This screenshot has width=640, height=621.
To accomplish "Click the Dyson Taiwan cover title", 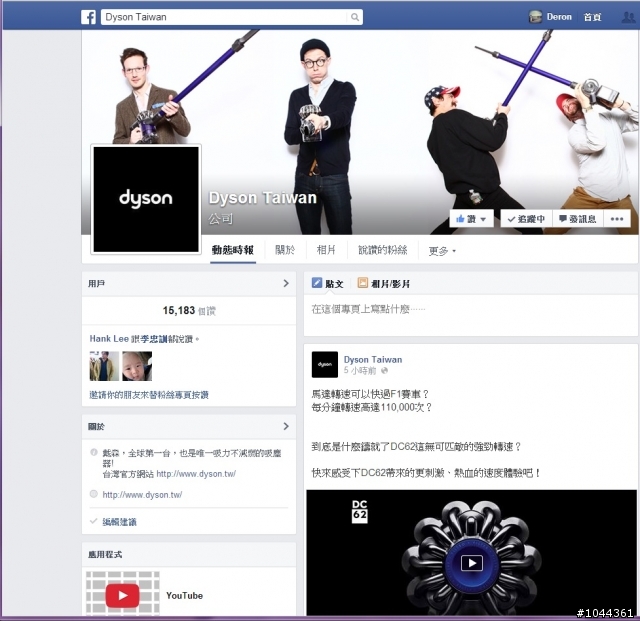I will (x=262, y=198).
